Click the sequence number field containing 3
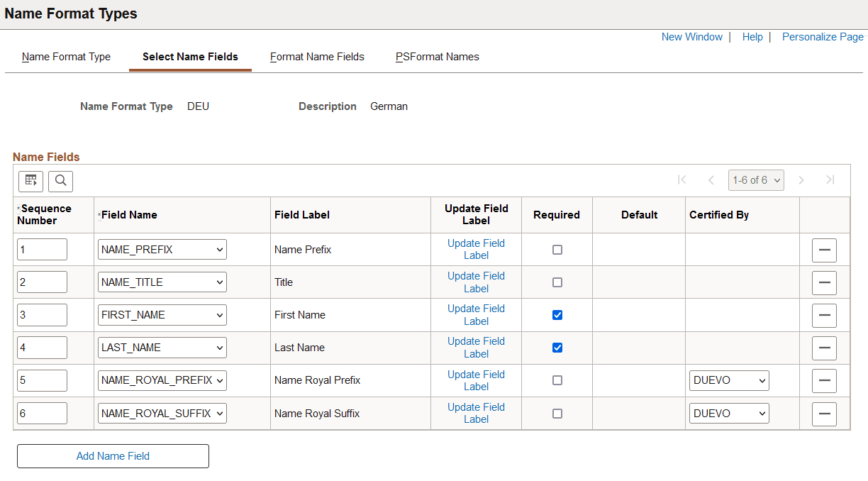 click(42, 315)
